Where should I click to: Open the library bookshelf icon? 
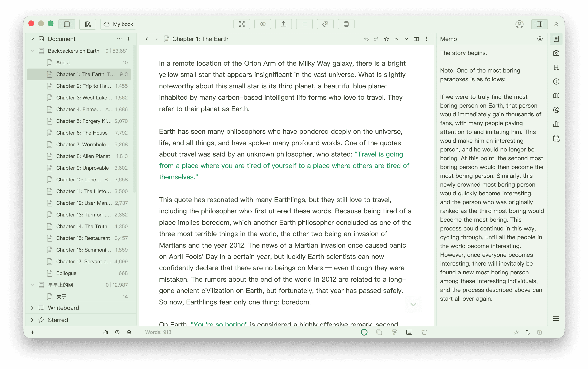pos(87,24)
